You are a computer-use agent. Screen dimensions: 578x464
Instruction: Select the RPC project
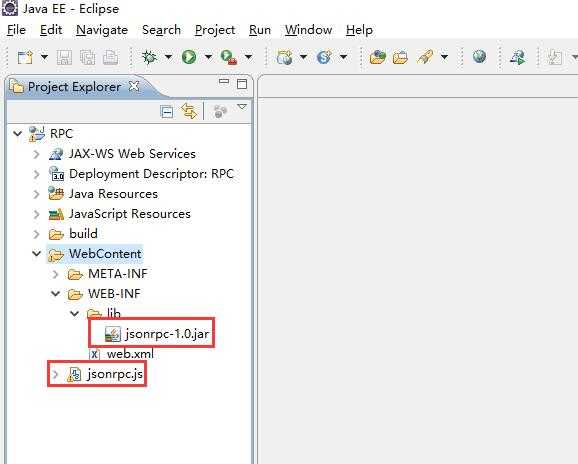(x=61, y=133)
